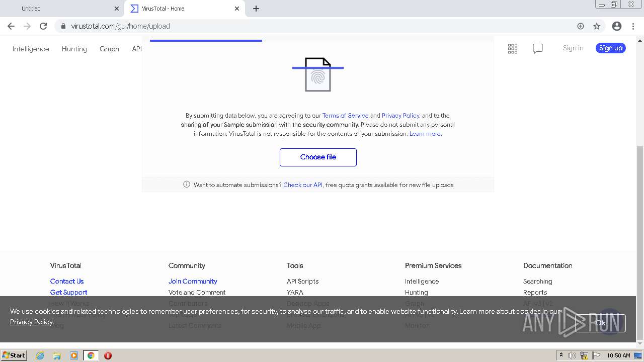Click the fingerprint file upload icon
Viewport: 644px width, 362px height.
pyautogui.click(x=318, y=74)
